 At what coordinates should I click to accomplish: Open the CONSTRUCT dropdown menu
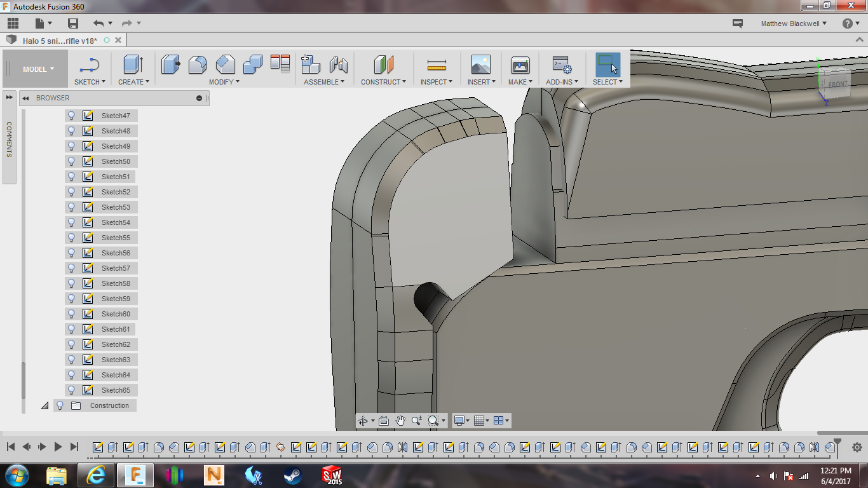[384, 82]
